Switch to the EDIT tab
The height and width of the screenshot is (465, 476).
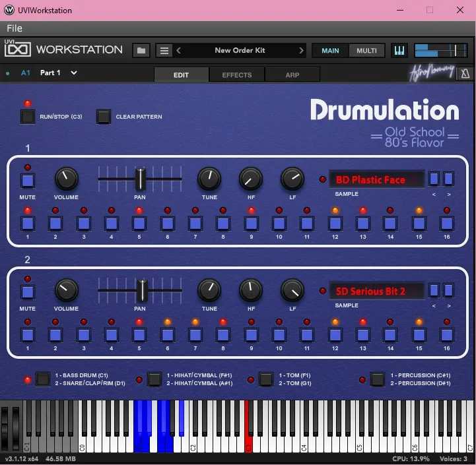click(x=182, y=75)
